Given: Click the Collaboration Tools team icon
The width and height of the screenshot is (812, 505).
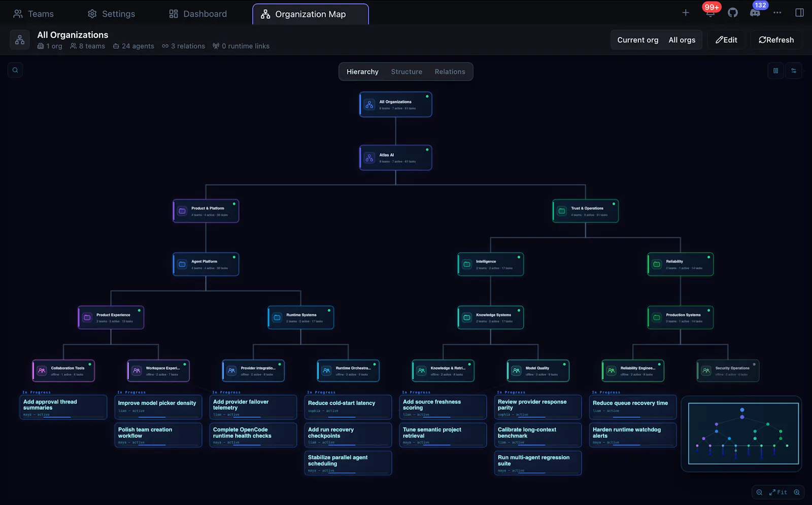Looking at the screenshot, I should [x=42, y=371].
